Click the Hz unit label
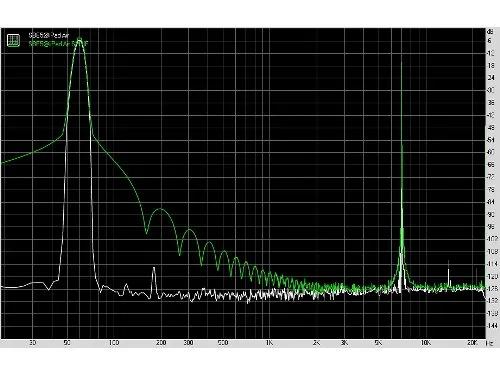500x375 pixels. [x=490, y=343]
